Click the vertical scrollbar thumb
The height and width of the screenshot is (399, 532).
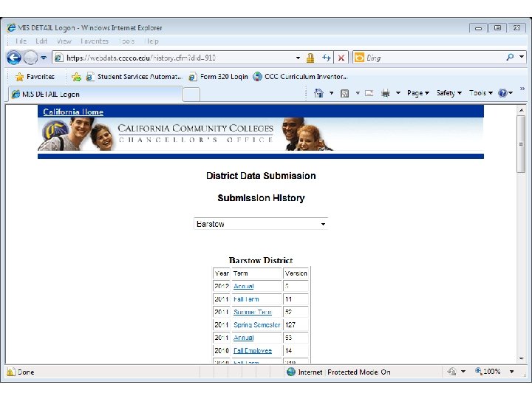[521, 144]
